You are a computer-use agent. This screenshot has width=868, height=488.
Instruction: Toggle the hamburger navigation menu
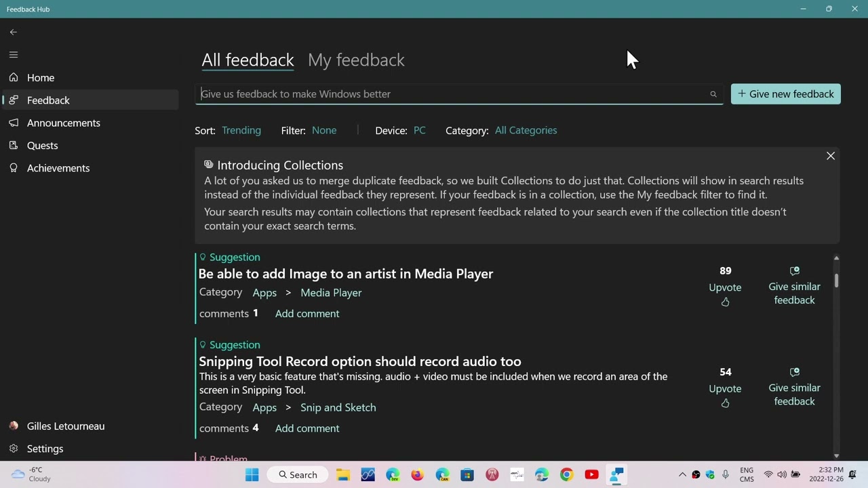click(14, 55)
